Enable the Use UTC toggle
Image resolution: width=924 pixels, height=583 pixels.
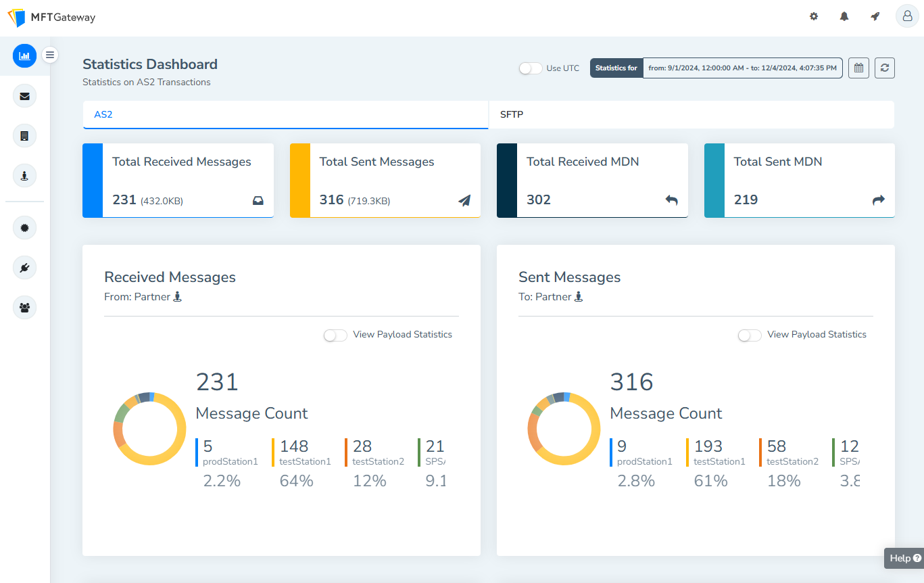tap(531, 68)
